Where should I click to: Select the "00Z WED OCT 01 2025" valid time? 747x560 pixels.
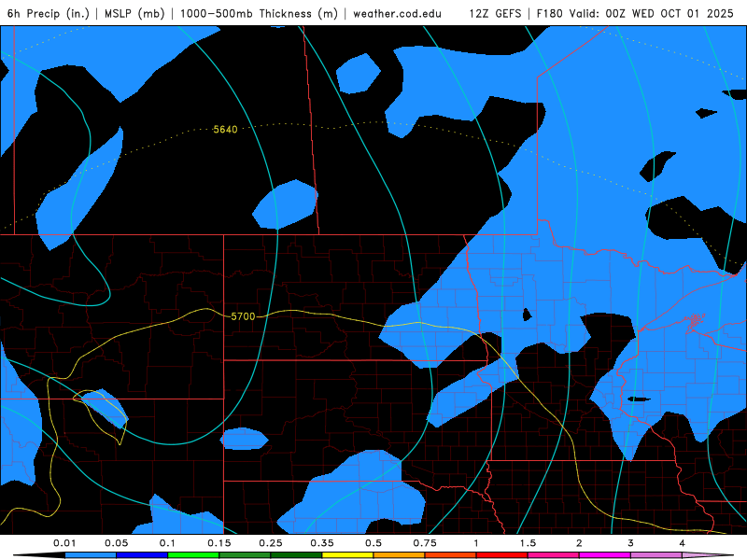(x=669, y=13)
